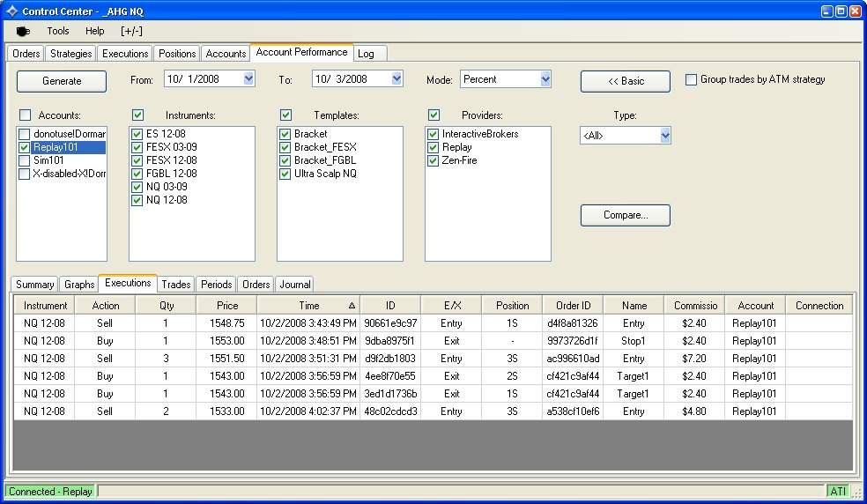Expand the Mode Percent dropdown

coord(545,79)
